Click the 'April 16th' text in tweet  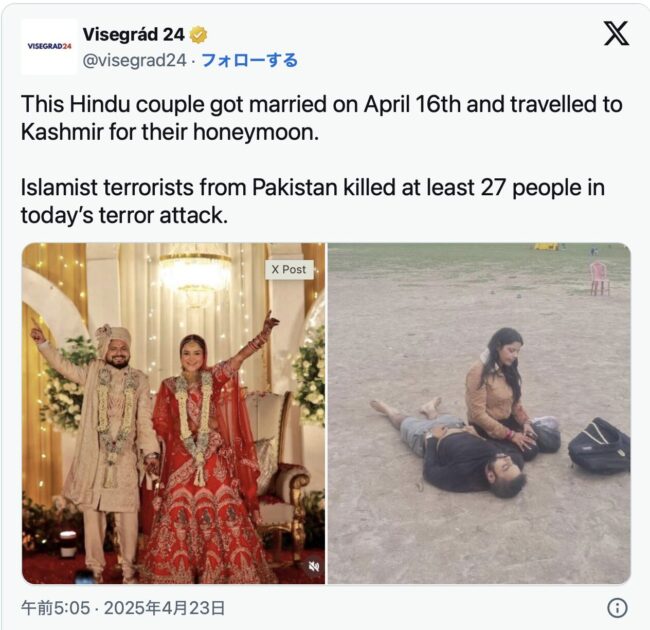tap(412, 104)
